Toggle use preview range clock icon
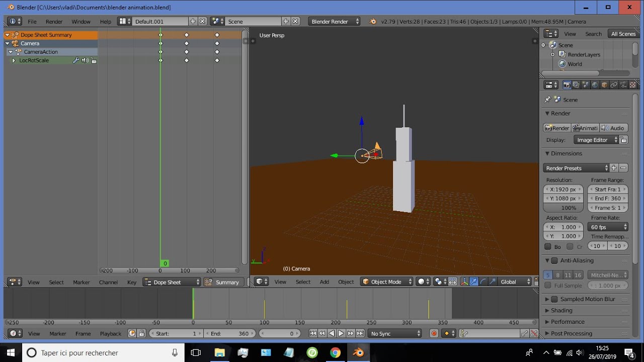 (132, 333)
